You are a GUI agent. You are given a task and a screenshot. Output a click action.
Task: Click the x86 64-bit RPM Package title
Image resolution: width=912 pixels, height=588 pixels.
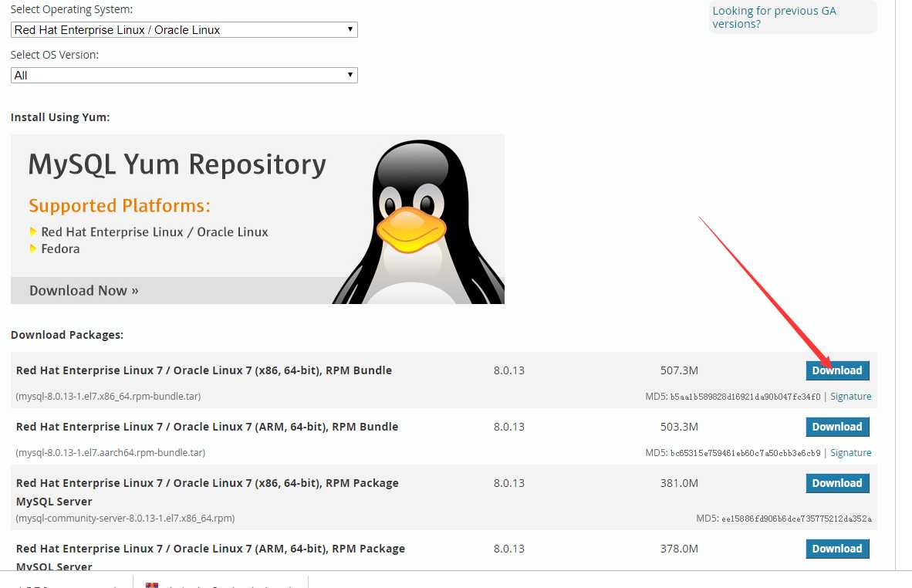tap(207, 483)
